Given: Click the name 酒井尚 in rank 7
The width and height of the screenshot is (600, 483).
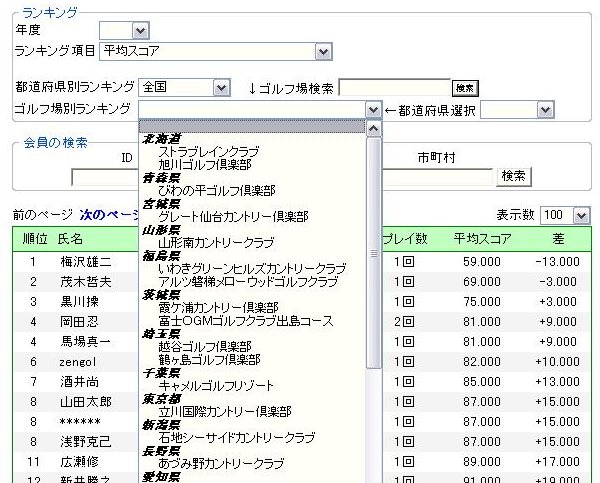Looking at the screenshot, I should (x=79, y=382).
